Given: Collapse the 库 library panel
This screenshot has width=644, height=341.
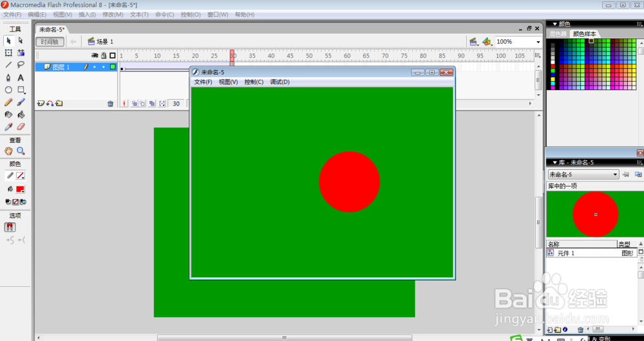Looking at the screenshot, I should click(554, 163).
